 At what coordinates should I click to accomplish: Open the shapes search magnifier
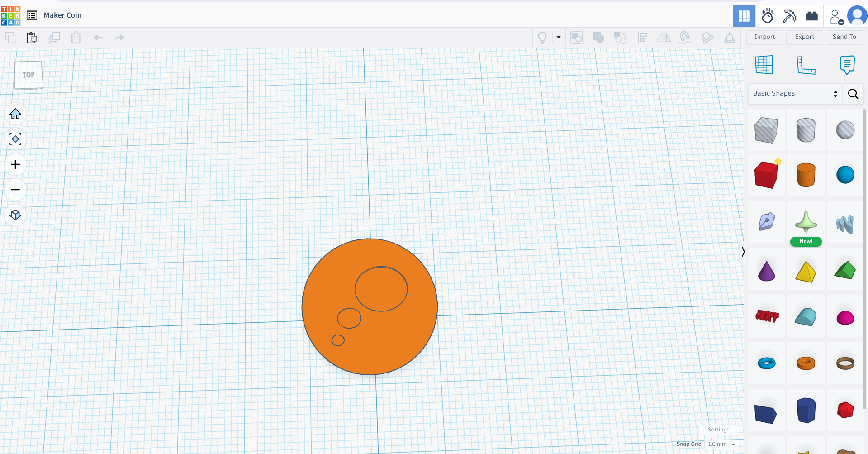(x=853, y=94)
